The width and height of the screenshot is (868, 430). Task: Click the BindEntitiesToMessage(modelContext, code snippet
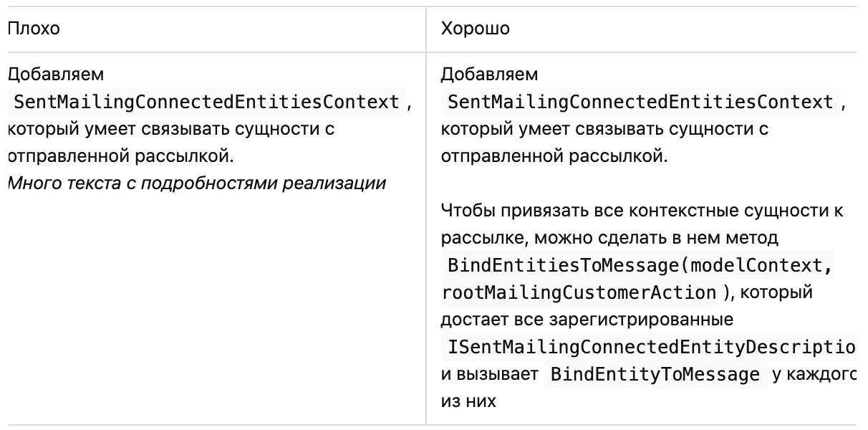point(641,265)
